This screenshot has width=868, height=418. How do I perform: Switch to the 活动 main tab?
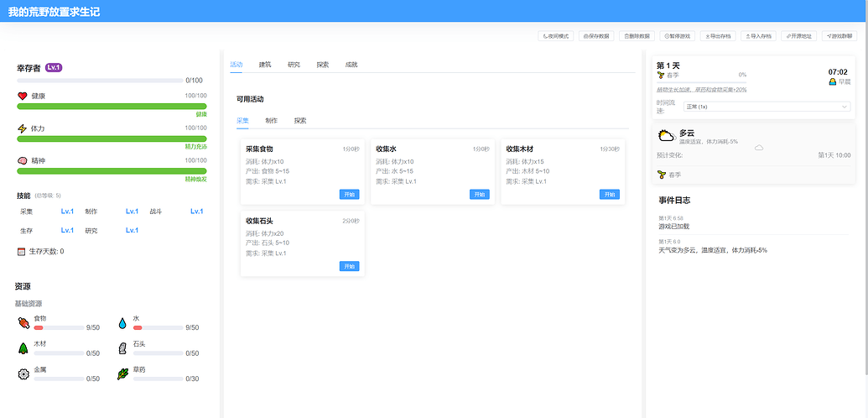(236, 65)
